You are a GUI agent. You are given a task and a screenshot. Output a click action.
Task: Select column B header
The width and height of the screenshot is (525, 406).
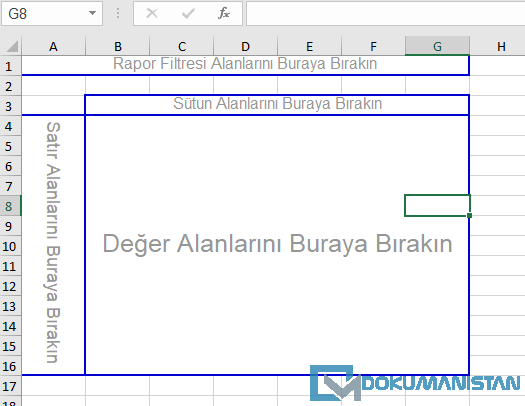[118, 46]
